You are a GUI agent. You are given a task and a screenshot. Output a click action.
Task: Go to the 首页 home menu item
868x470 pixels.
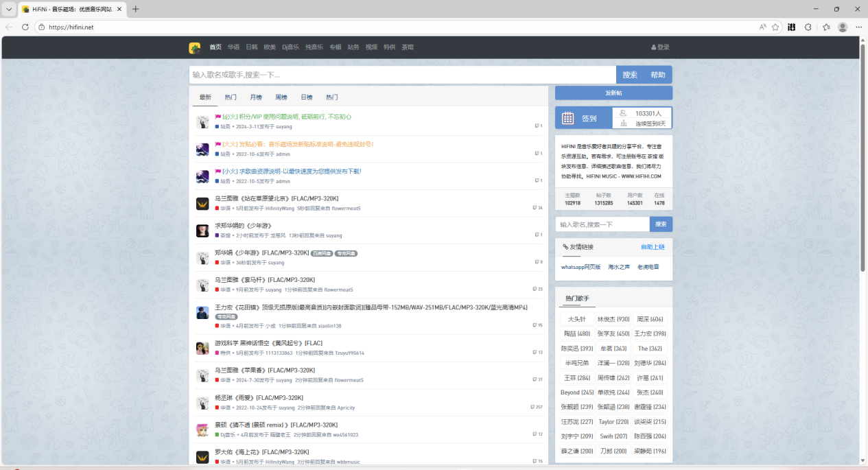[215, 47]
